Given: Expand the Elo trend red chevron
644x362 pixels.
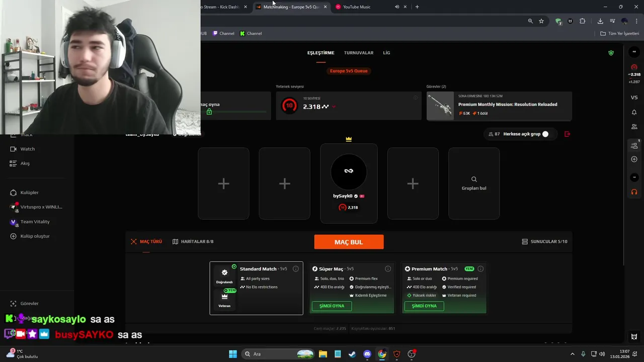Looking at the screenshot, I should tap(334, 107).
